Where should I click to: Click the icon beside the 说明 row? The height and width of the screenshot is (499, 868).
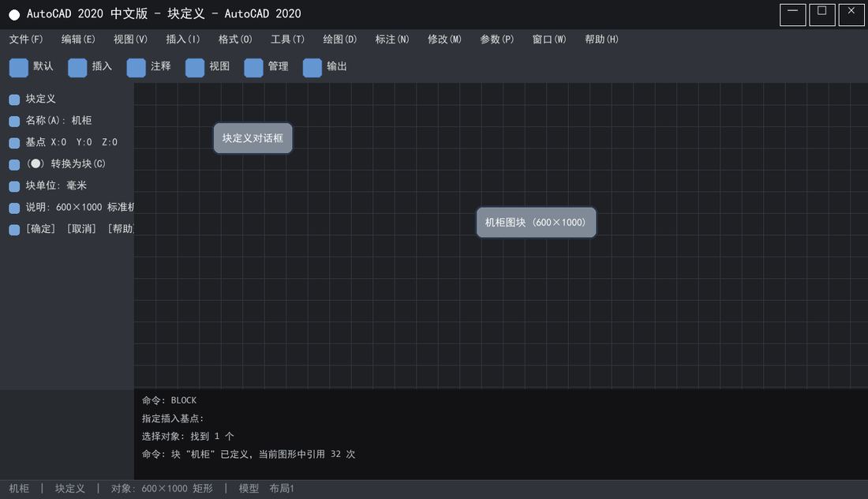(14, 208)
